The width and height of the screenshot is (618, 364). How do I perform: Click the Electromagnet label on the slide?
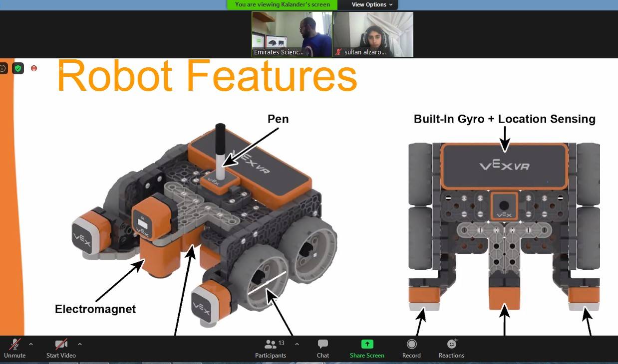tap(95, 309)
